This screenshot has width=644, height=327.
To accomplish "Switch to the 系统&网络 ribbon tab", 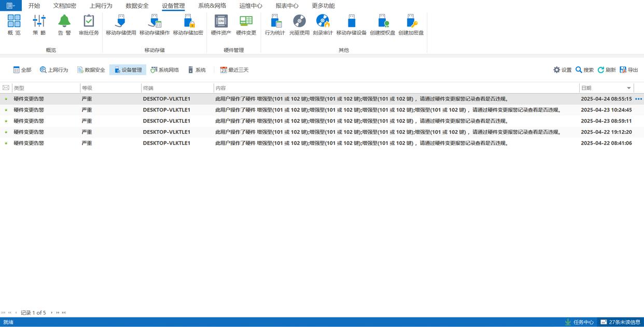I will point(212,6).
